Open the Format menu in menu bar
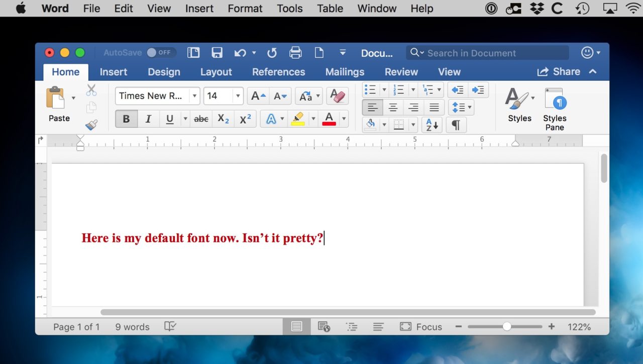643x364 pixels. coord(245,9)
